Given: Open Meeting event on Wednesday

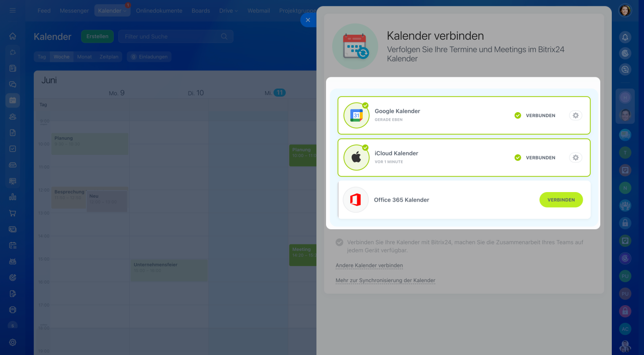Looking at the screenshot, I should click(302, 255).
